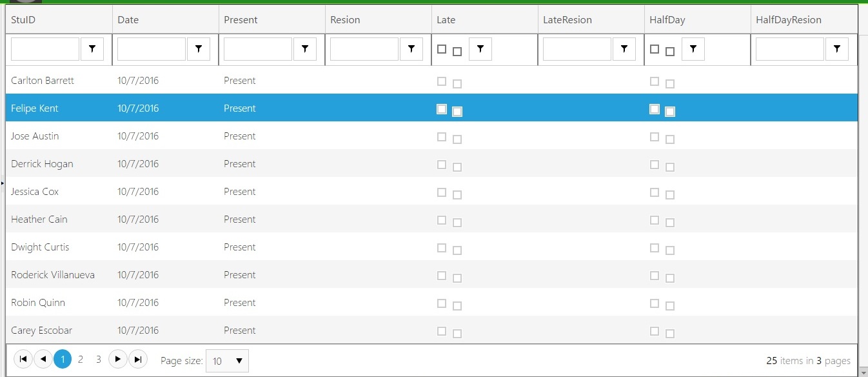Screen dimensions: 868x377
Task: Click the StuID filter text box
Action: click(45, 49)
